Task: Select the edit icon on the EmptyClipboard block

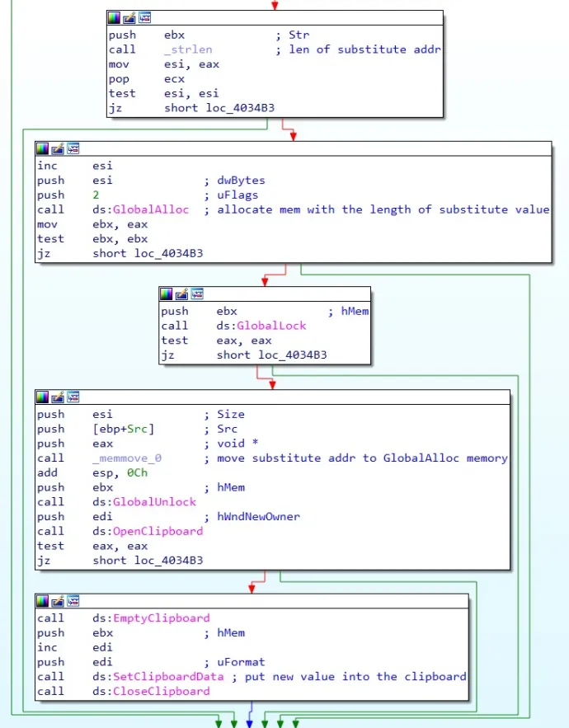Action: [58, 601]
